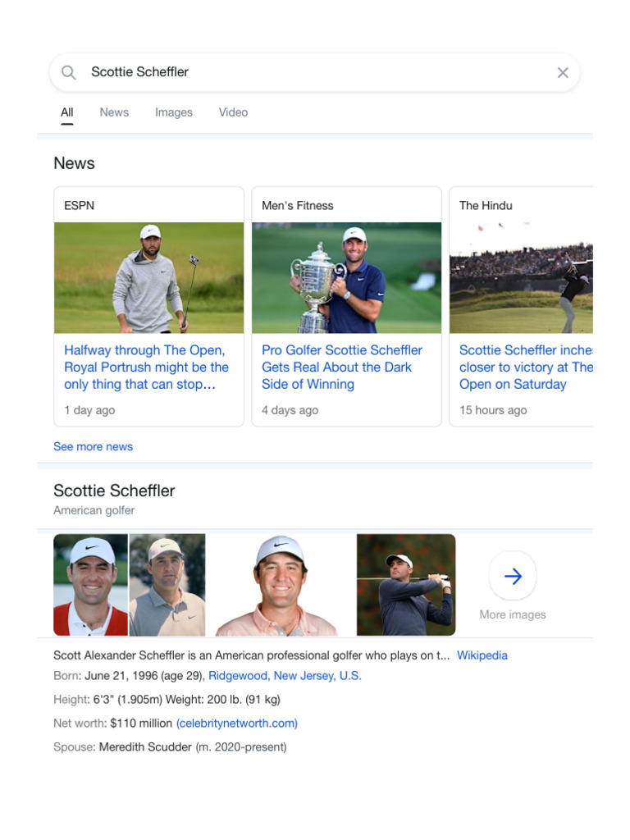Image resolution: width=630 pixels, height=840 pixels.
Task: Click Ridgewood, New Jersey birthplace link
Action: (285, 676)
